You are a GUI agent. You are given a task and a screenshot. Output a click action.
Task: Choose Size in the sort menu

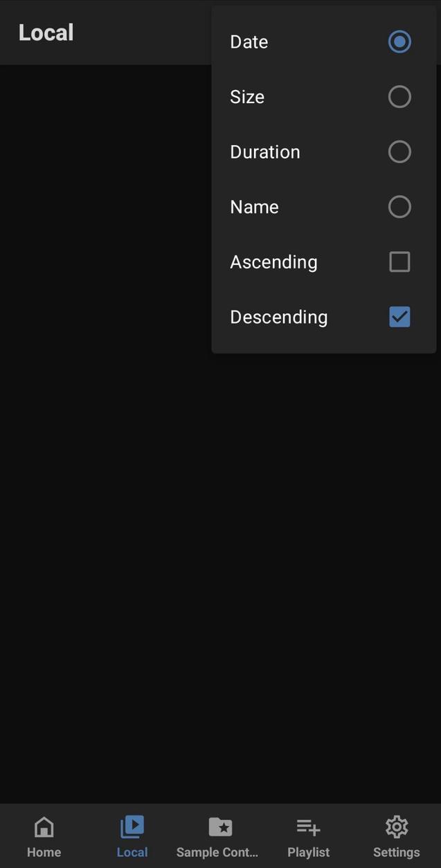click(246, 96)
